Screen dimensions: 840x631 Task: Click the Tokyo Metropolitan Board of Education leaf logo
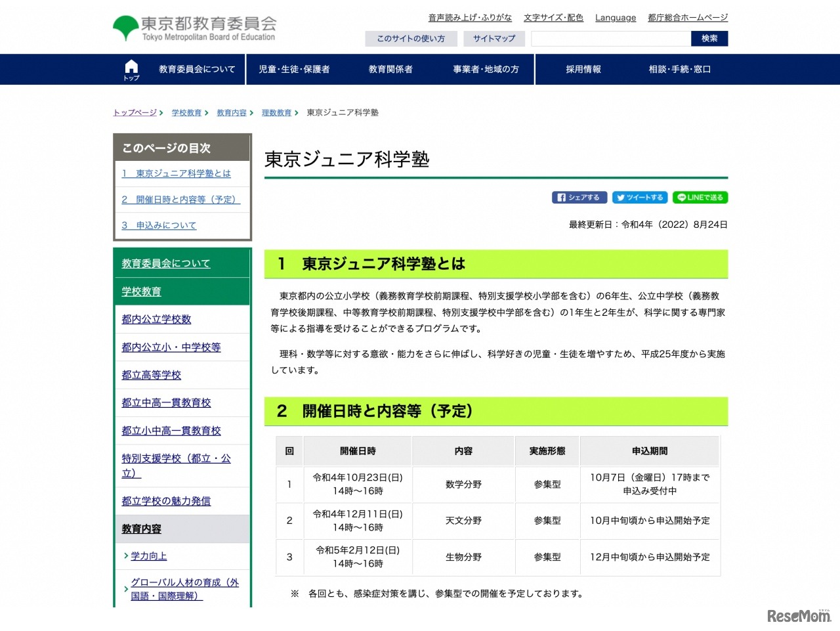tap(125, 25)
